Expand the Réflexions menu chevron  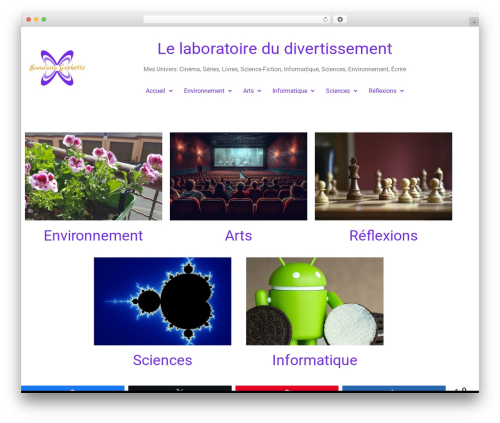pyautogui.click(x=402, y=91)
